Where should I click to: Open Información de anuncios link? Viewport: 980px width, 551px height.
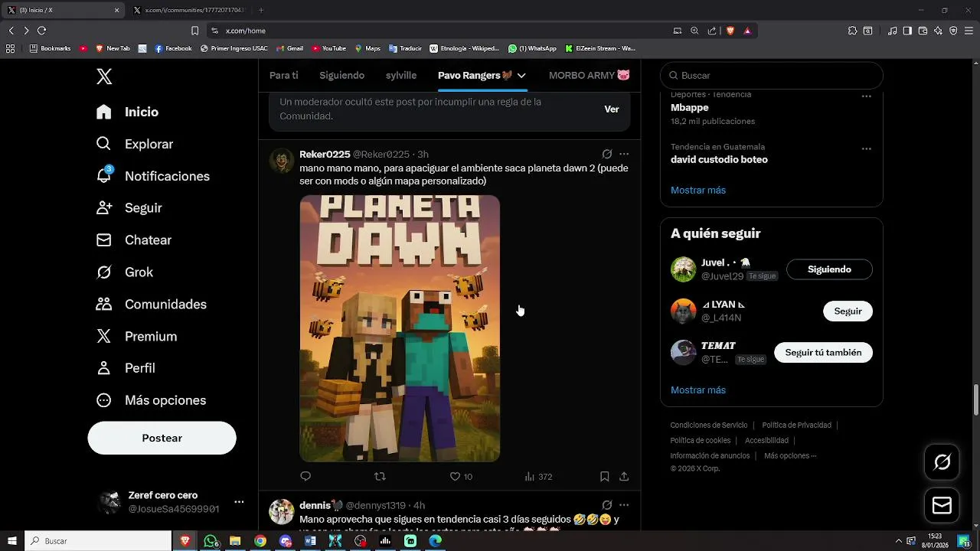[x=710, y=455]
